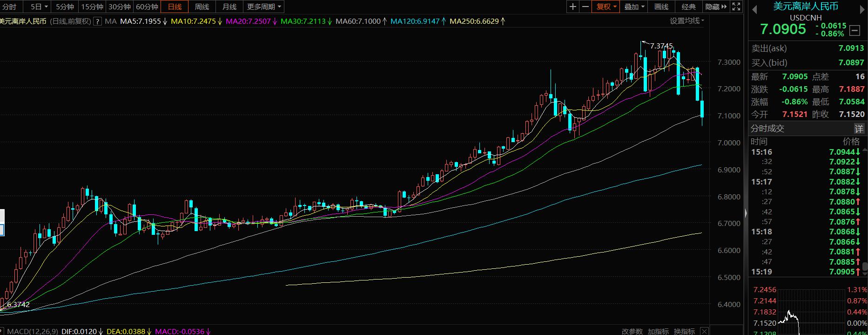
Task: Zoom in chart with plus icon
Action: [573, 7]
